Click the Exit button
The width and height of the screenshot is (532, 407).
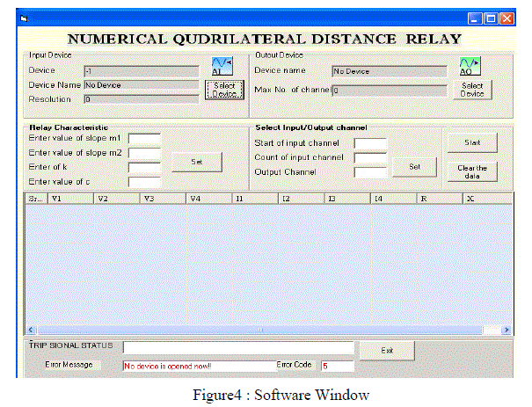pyautogui.click(x=386, y=350)
